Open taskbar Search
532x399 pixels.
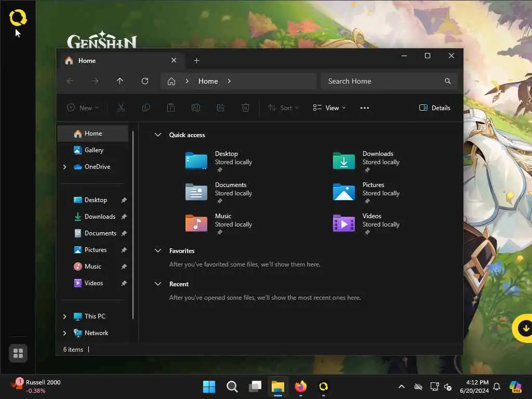(x=232, y=387)
